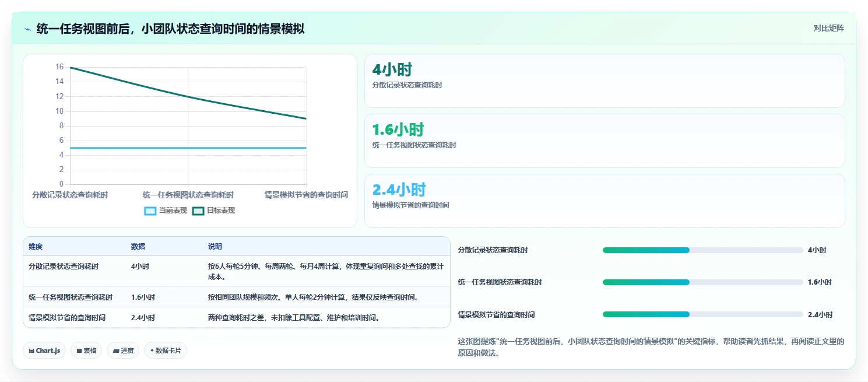Click the 对比矩阵 label at top right
Viewport: 868px width, 382px height.
coord(829,28)
